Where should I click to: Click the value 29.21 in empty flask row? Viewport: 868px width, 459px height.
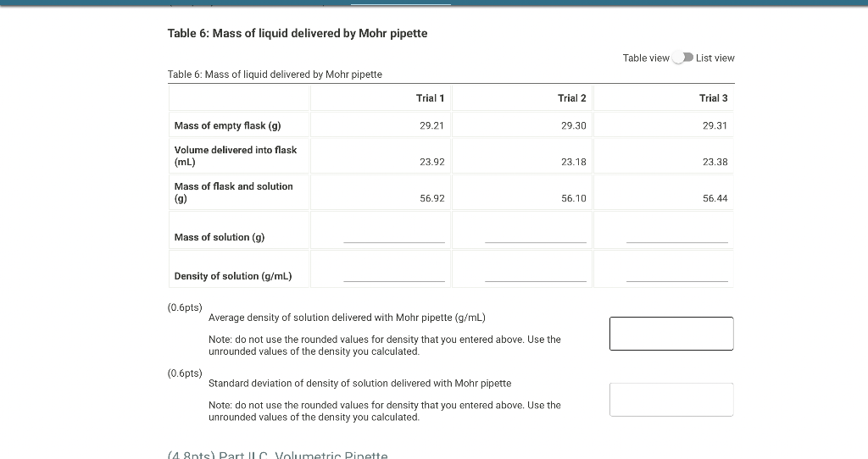[x=431, y=125]
